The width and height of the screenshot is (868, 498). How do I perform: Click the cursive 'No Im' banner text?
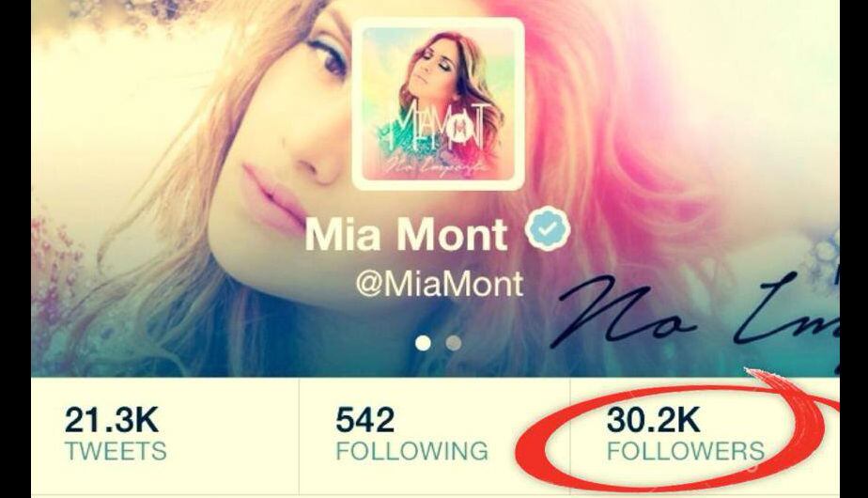click(700, 316)
